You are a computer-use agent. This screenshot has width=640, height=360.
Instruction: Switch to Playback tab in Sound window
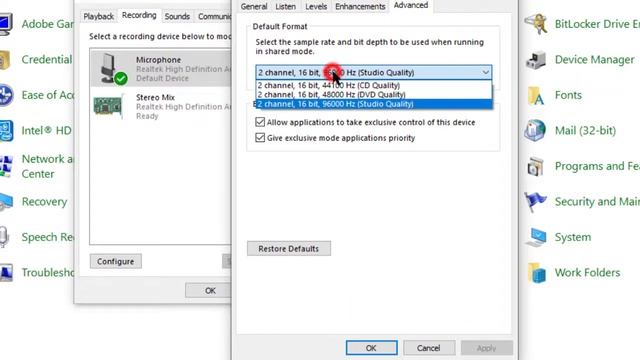[98, 16]
